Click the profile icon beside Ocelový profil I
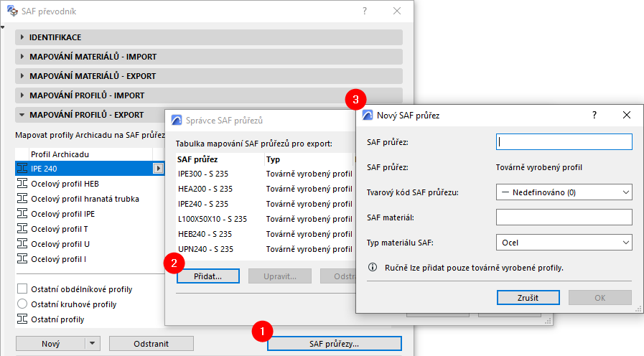The image size is (644, 356). pos(22,258)
